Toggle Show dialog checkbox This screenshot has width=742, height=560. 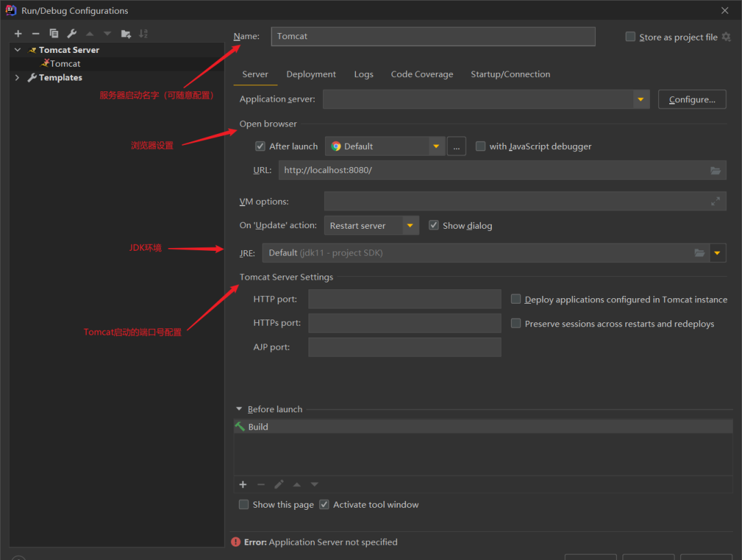click(x=434, y=225)
